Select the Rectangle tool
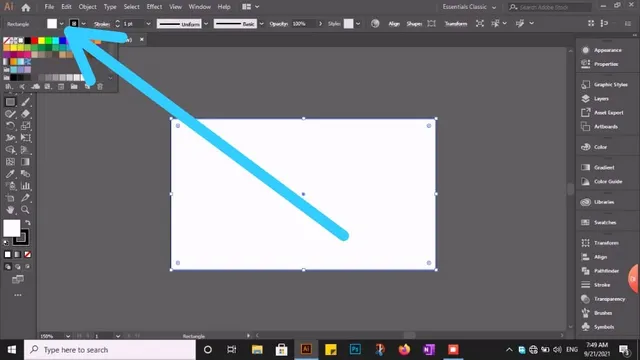Viewport: 640px width, 360px height. 10,102
